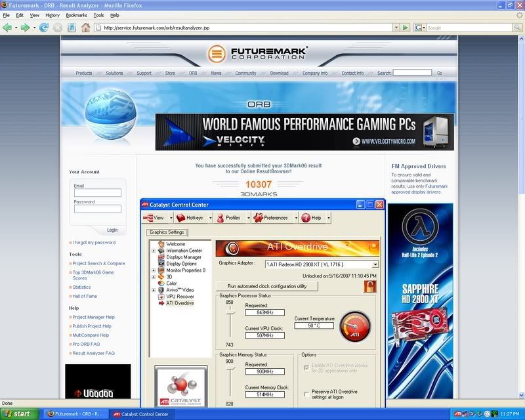Go back with Firefox's Back arrow
525x420 pixels.
coord(7,28)
